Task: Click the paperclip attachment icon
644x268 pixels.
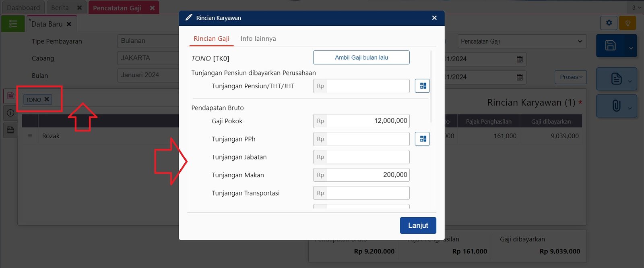Action: tap(616, 106)
